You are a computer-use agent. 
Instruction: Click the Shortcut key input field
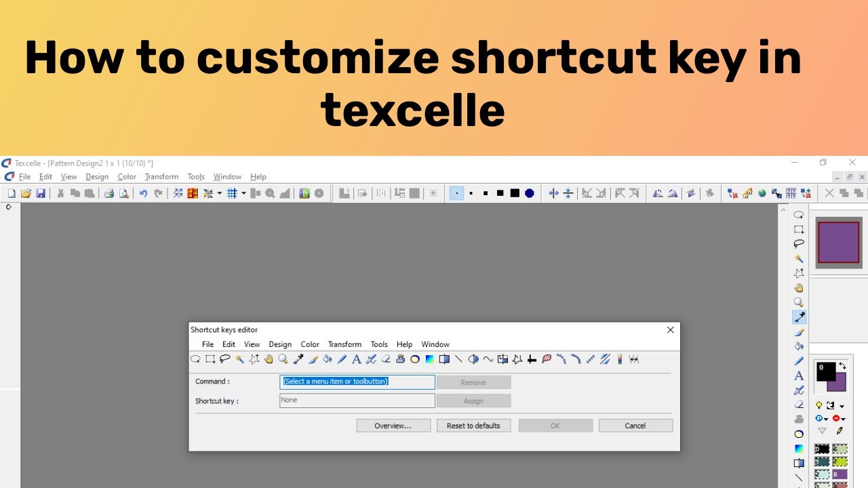pyautogui.click(x=357, y=401)
